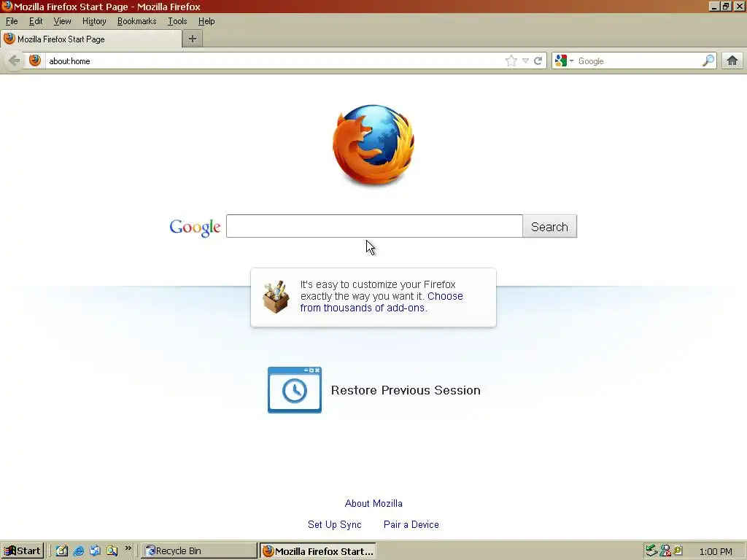Click the back arrow button

(15, 61)
